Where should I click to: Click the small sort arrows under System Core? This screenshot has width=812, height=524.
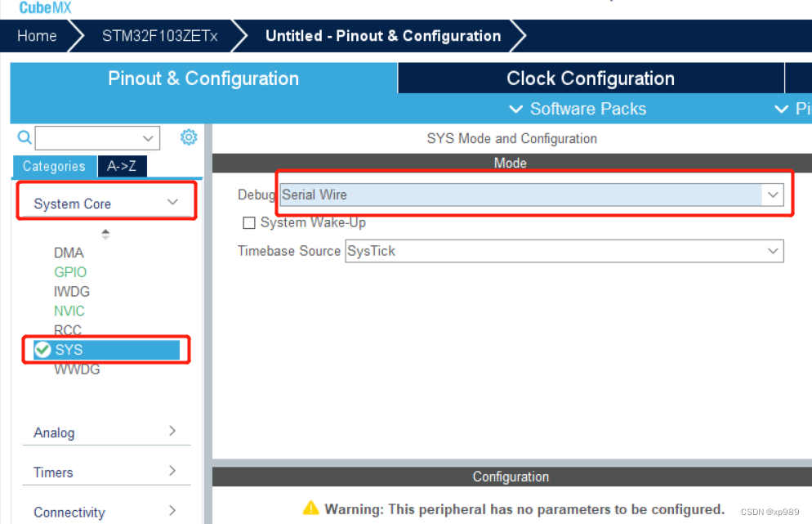[x=105, y=235]
